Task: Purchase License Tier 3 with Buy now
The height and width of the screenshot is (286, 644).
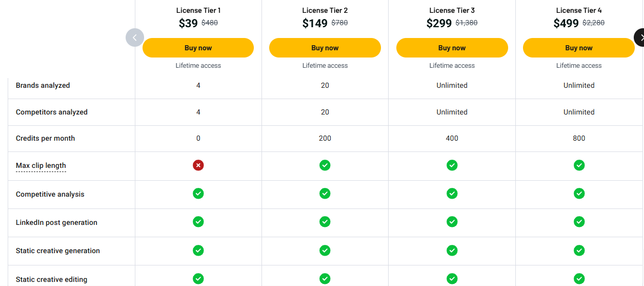Action: pyautogui.click(x=452, y=48)
